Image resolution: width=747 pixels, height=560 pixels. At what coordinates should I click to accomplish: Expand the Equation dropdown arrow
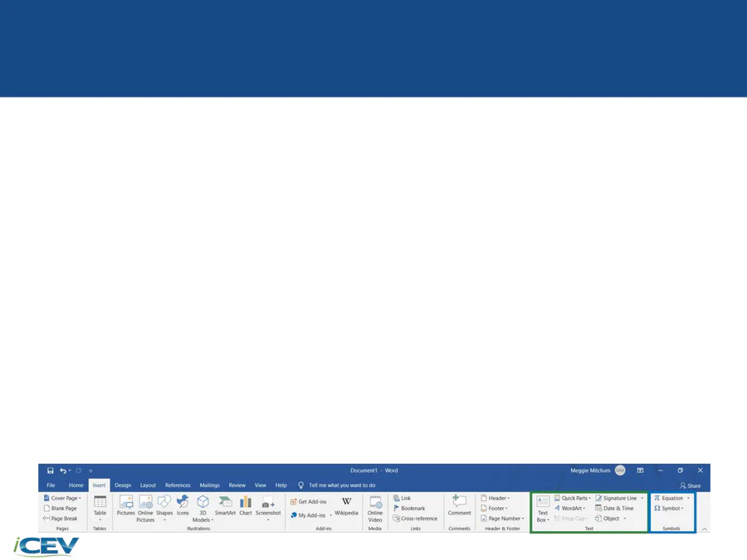point(688,499)
